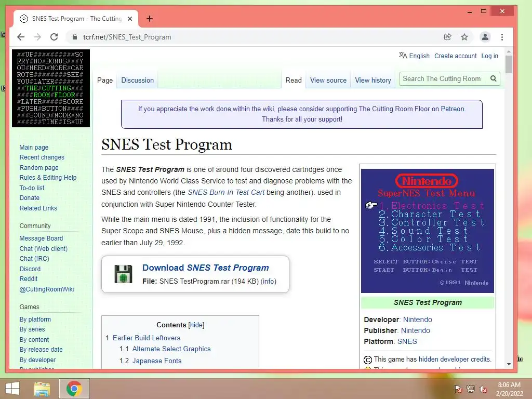The width and height of the screenshot is (532, 399).
Task: Click the browser forward arrow
Action: pyautogui.click(x=37, y=37)
